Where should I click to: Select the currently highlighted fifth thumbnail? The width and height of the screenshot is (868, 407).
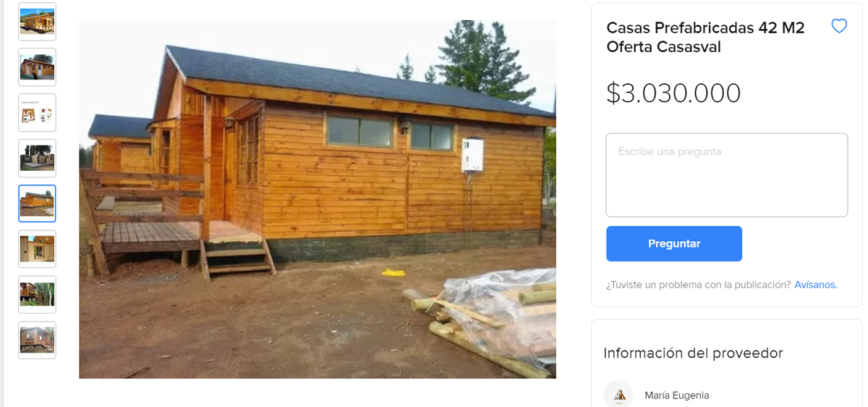tap(37, 204)
